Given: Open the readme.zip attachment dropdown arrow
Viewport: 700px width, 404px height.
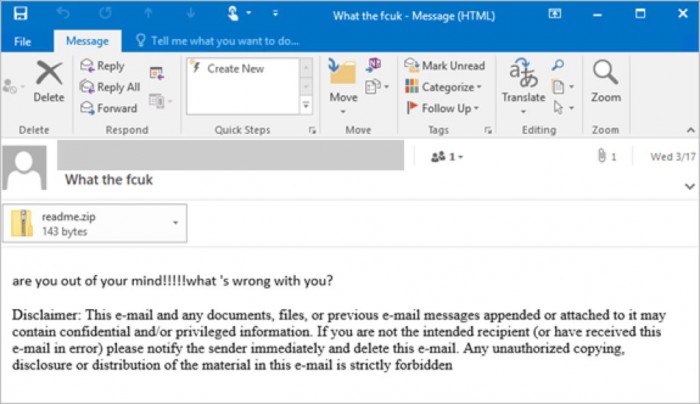Looking at the screenshot, I should coord(176,222).
